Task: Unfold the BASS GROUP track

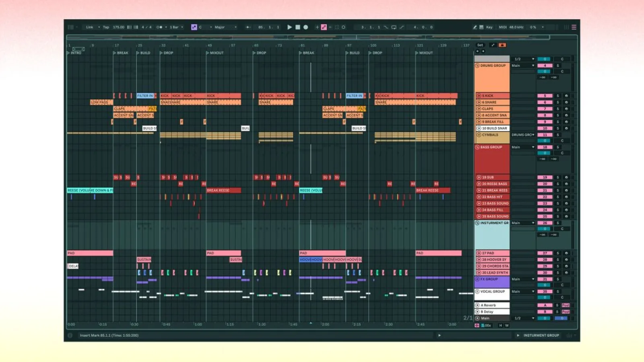Action: click(477, 147)
